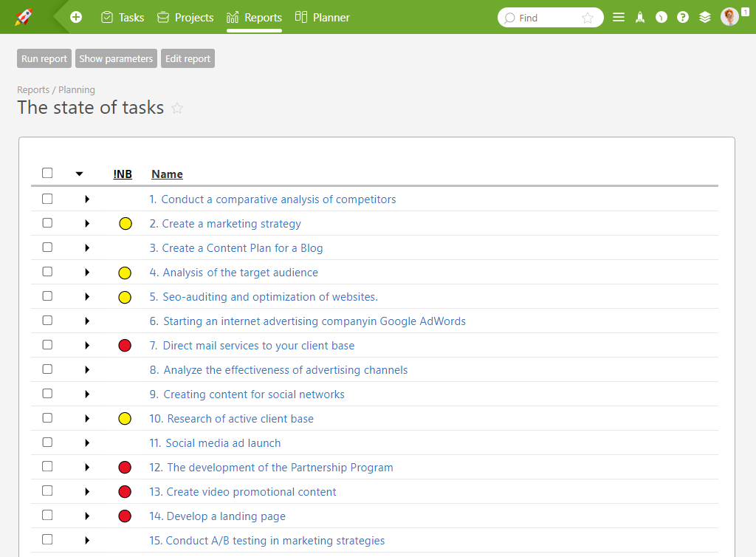Screen dimensions: 756x557
Task: Open the Reports menu
Action: pos(254,18)
